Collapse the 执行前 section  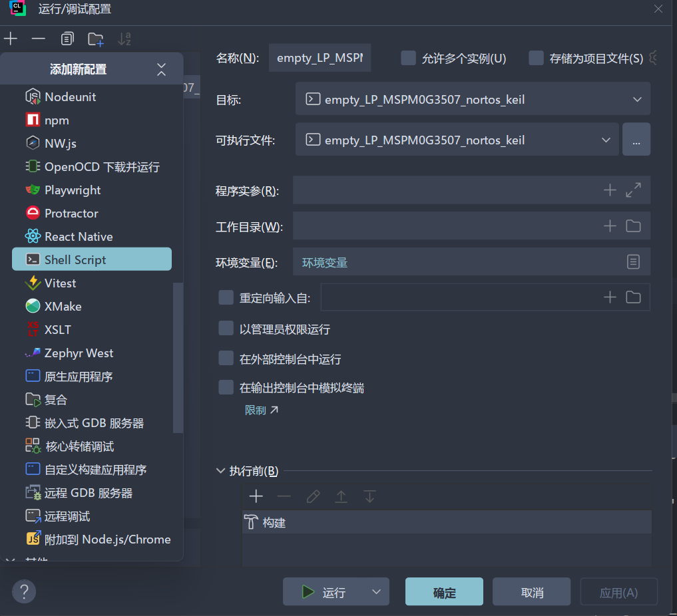[x=220, y=470]
